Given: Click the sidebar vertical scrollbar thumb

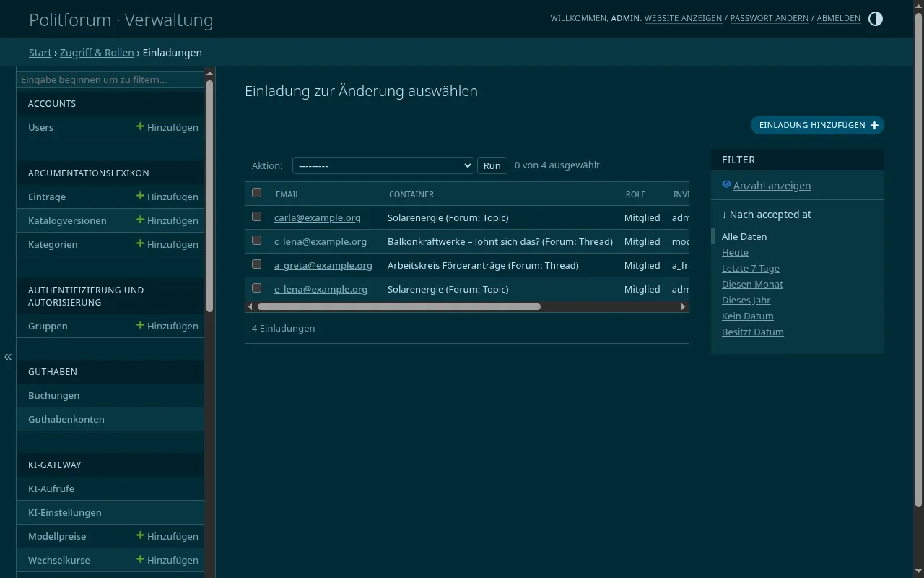Looking at the screenshot, I should (x=210, y=195).
